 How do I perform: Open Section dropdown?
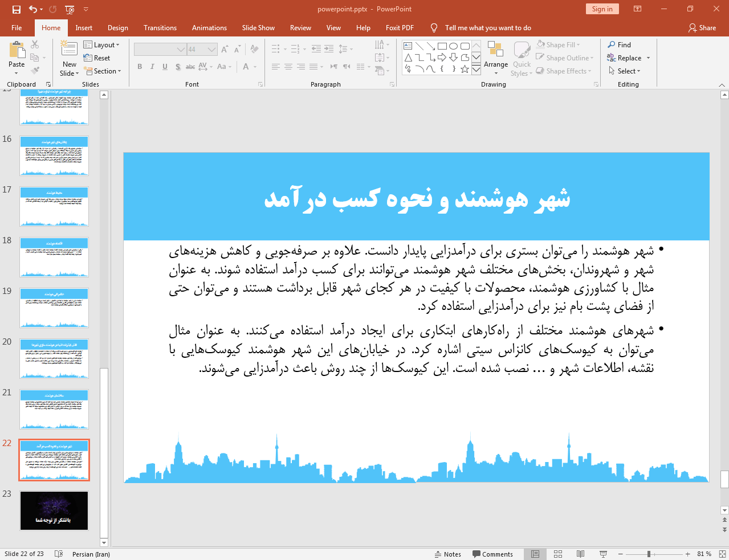pyautogui.click(x=103, y=71)
